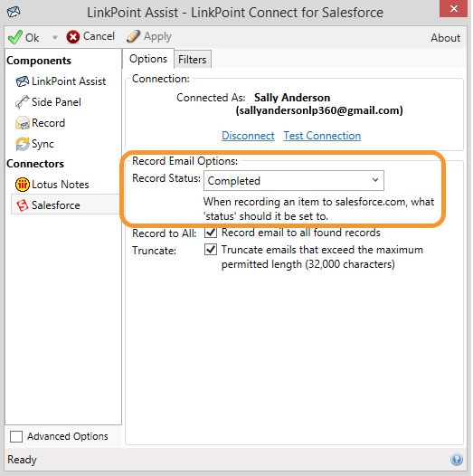Select the Salesforce connector
The height and width of the screenshot is (476, 473).
pyautogui.click(x=48, y=205)
